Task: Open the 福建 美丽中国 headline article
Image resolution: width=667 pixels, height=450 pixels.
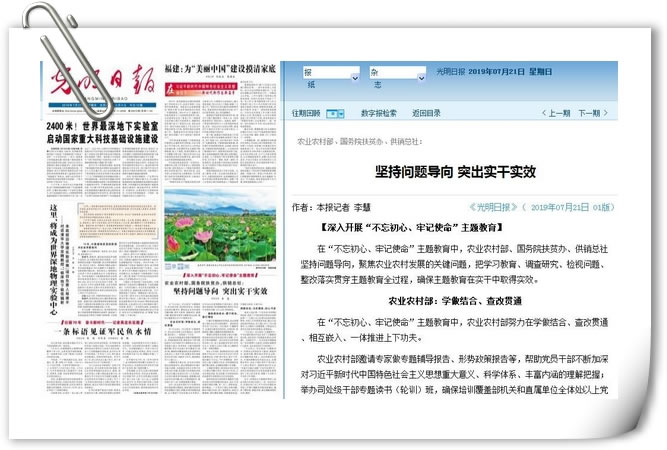Action: [219, 72]
